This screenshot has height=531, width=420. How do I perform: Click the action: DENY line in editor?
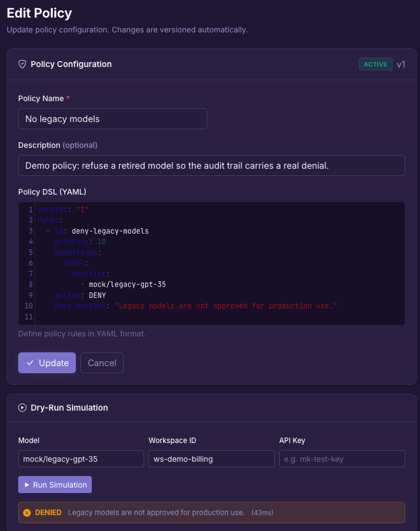(80, 295)
